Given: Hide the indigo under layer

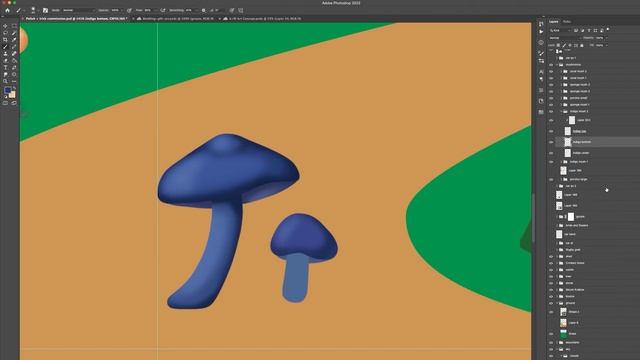Looking at the screenshot, I should click(551, 153).
